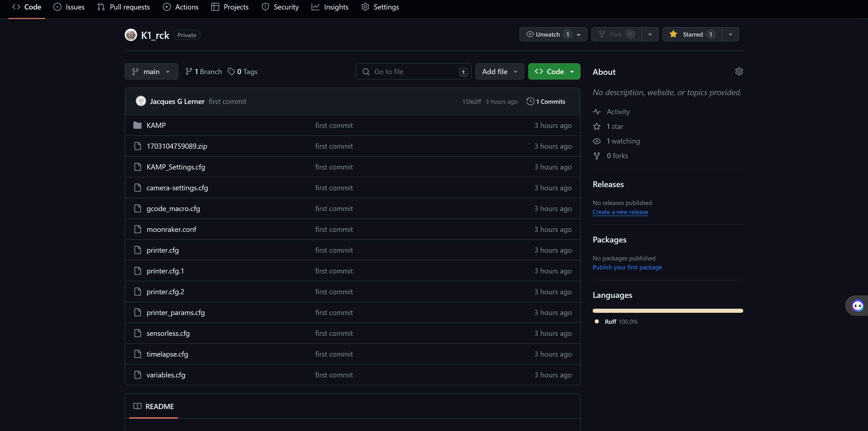Click the About settings gear icon
Screen dimensions: 868x431
coord(739,71)
